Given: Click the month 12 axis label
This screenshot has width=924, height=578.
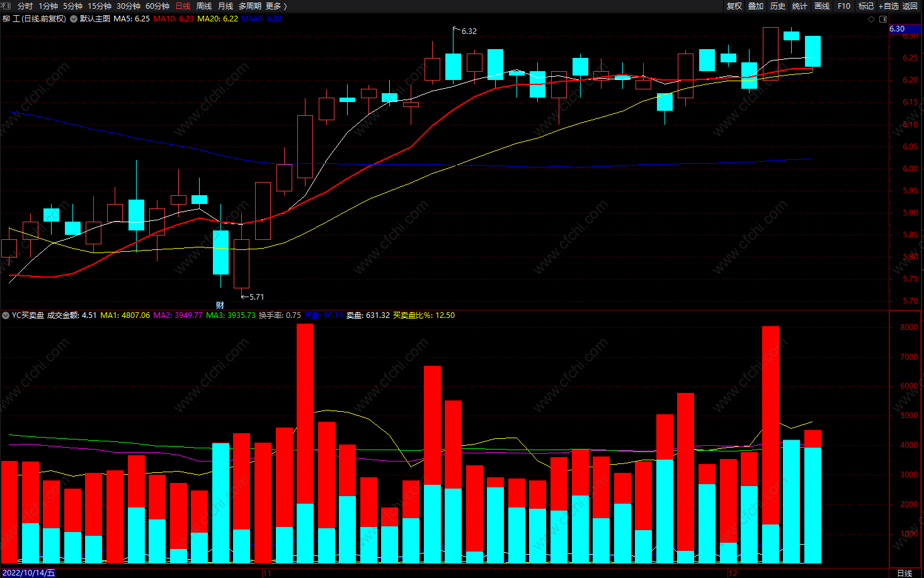Looking at the screenshot, I should click(x=733, y=573).
